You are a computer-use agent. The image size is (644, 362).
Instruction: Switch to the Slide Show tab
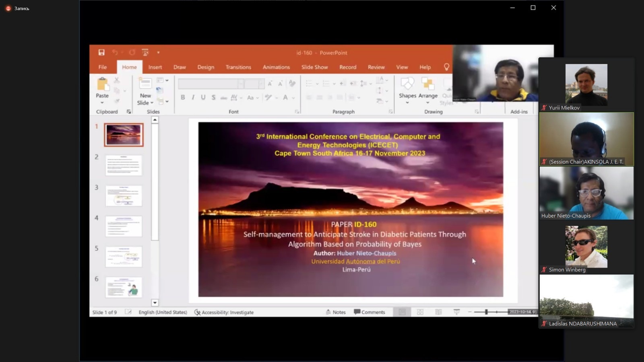314,67
